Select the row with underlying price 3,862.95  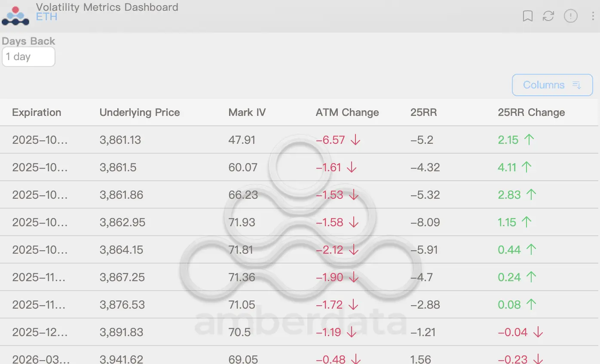[122, 222]
